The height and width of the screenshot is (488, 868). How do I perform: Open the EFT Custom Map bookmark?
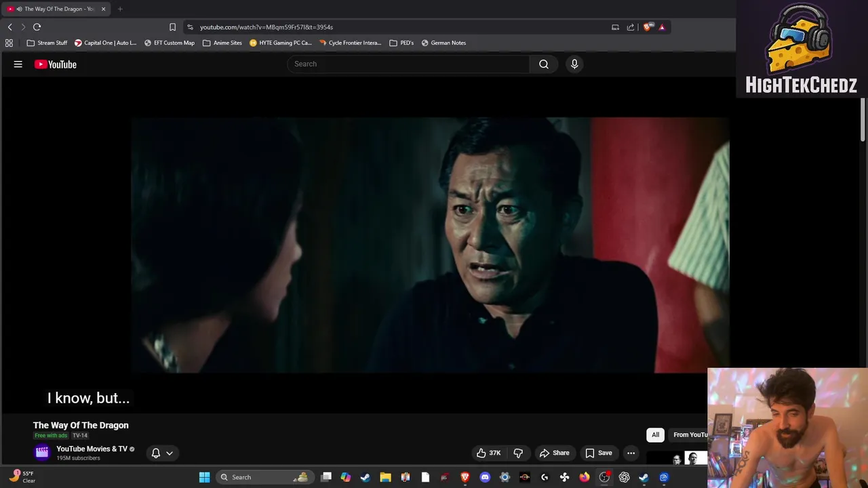pyautogui.click(x=170, y=43)
